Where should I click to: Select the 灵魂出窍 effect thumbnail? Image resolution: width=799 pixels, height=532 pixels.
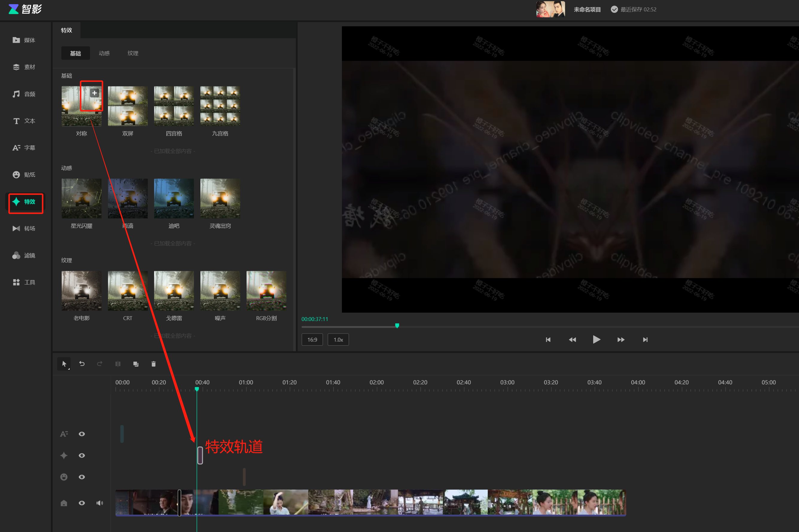(x=220, y=198)
